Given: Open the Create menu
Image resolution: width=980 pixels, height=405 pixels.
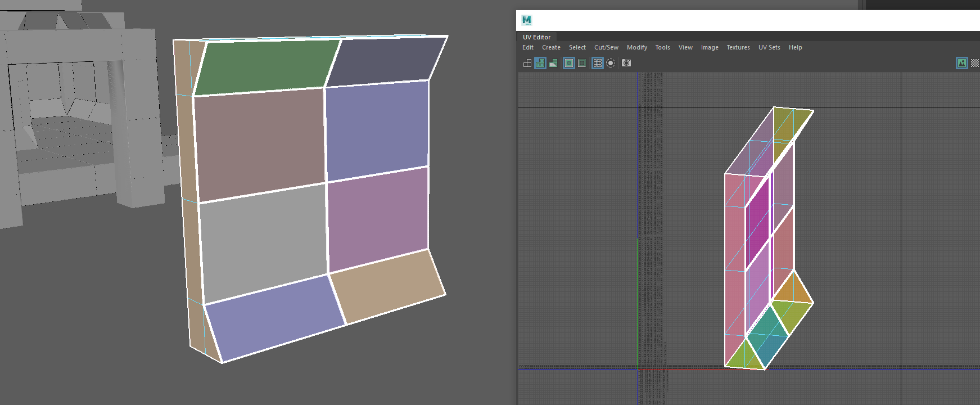Looking at the screenshot, I should tap(551, 47).
